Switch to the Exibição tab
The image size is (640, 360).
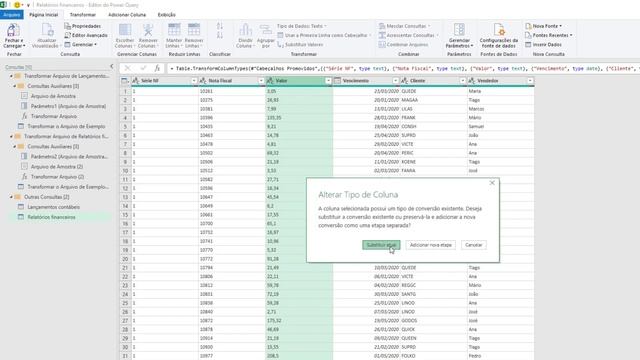pyautogui.click(x=167, y=15)
